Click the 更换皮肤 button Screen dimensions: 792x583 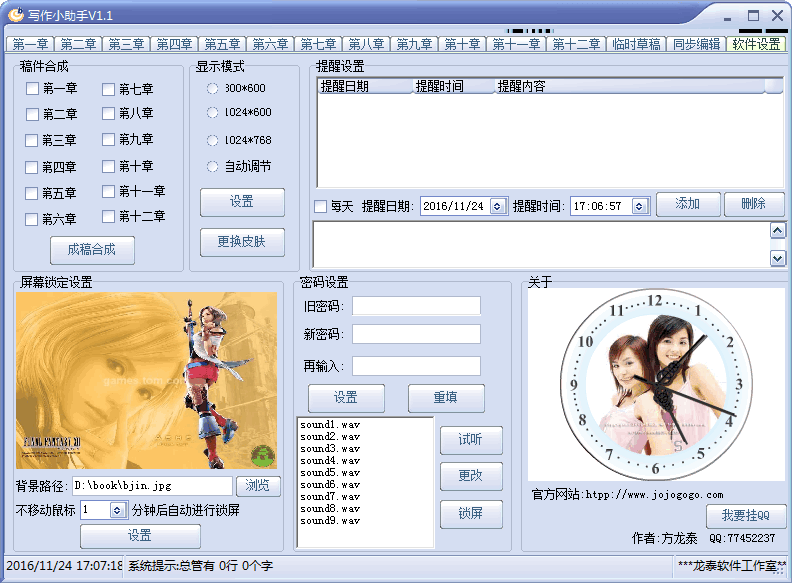tap(242, 242)
